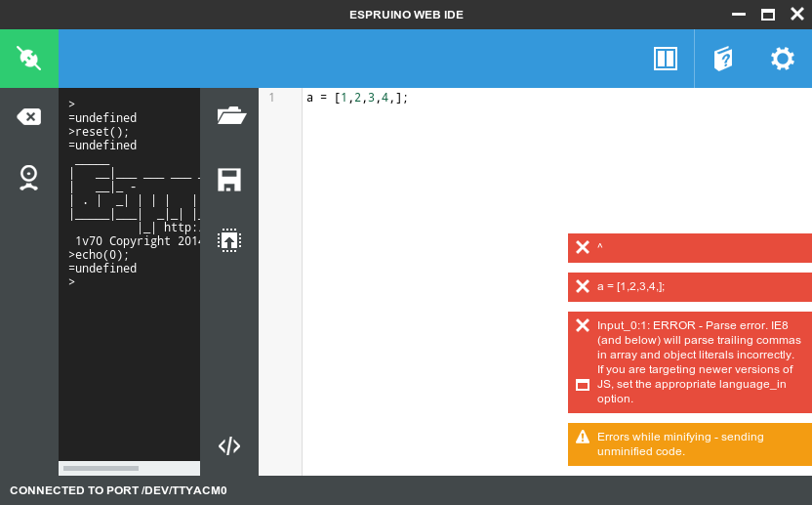Viewport: 812px width, 505px height.
Task: Switch editor mode with the code brackets icon
Action: pyautogui.click(x=229, y=445)
